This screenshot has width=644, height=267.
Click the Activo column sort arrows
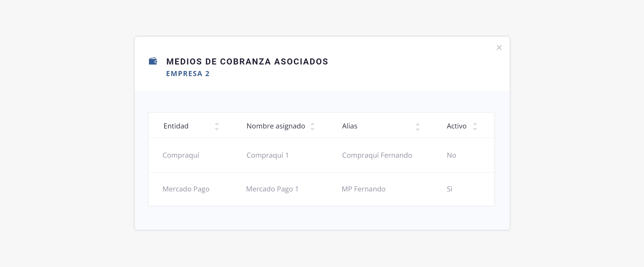(475, 126)
